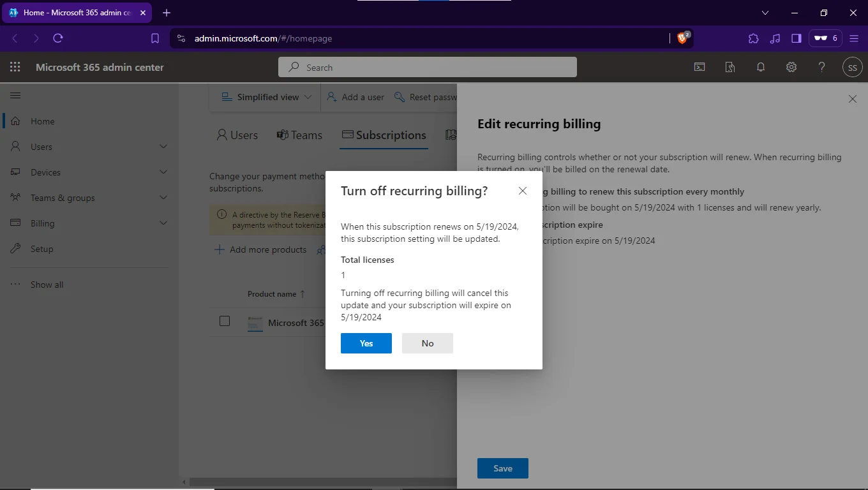Bookmark this page
This screenshot has height=490, width=868.
click(x=155, y=38)
